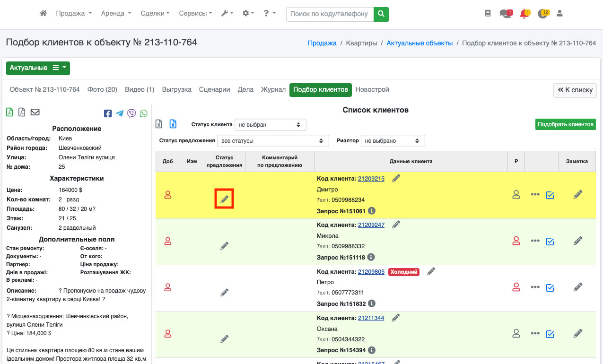Toggle the checkbox in Петро's row
Viewport: 603px width, 364px height.
(550, 287)
